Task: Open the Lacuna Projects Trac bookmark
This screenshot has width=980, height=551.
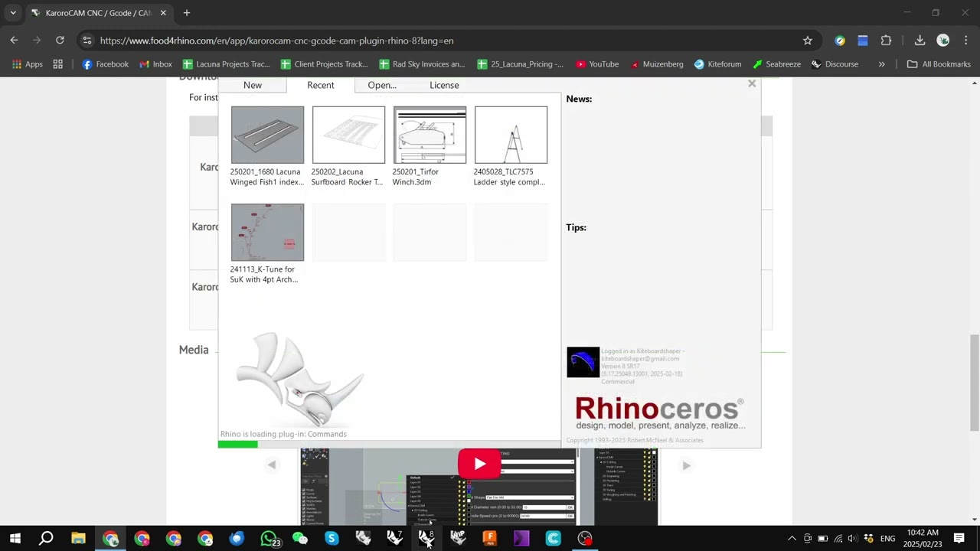Action: (226, 64)
